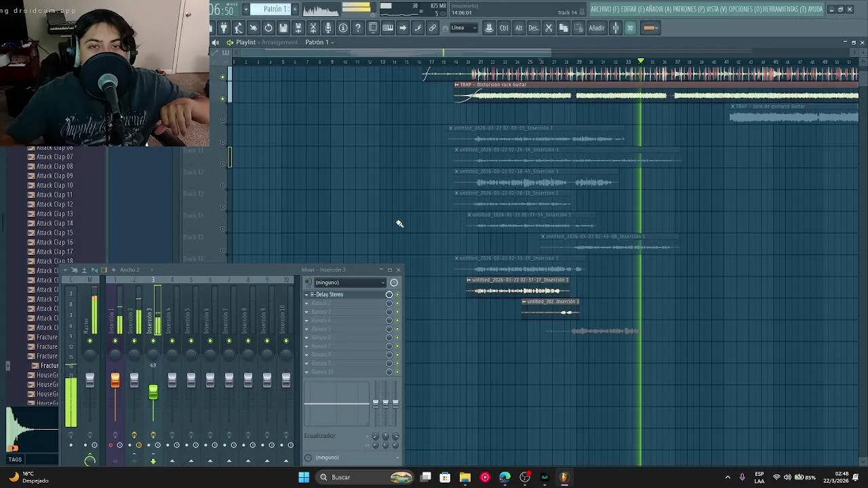Expand the H-Delay Stereo slot arrow
The width and height of the screenshot is (868, 488).
tap(307, 295)
